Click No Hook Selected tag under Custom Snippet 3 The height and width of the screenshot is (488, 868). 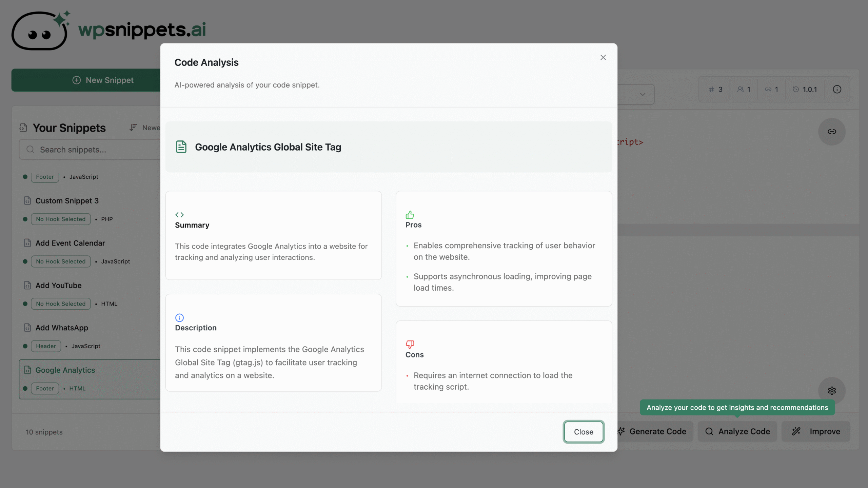(61, 219)
